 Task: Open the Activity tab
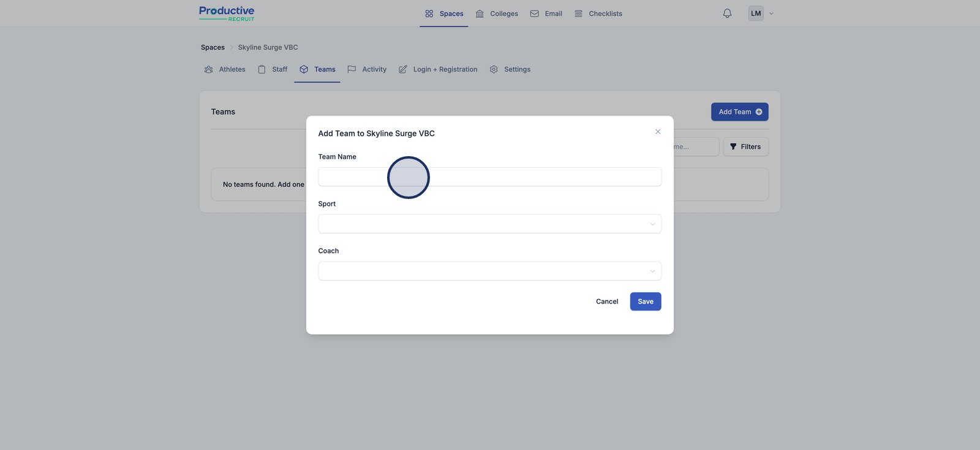tap(367, 70)
